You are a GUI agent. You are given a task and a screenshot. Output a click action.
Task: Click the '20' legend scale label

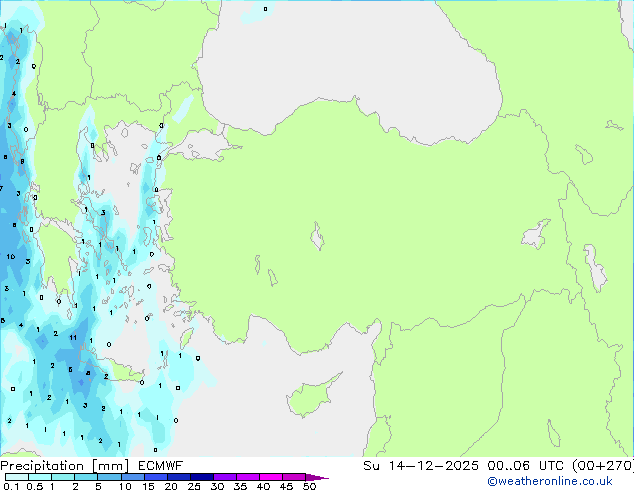(x=171, y=486)
